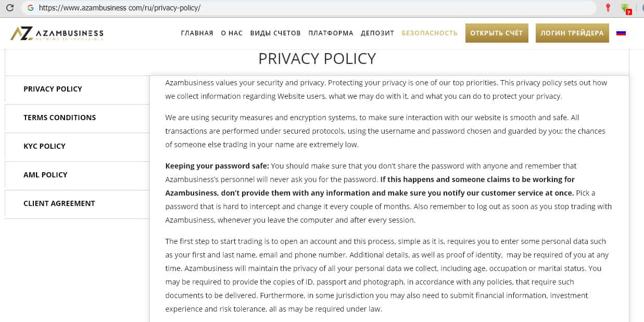Screen dimensions: 644x322
Task: Click the Google icon in the address bar
Action: [x=30, y=8]
